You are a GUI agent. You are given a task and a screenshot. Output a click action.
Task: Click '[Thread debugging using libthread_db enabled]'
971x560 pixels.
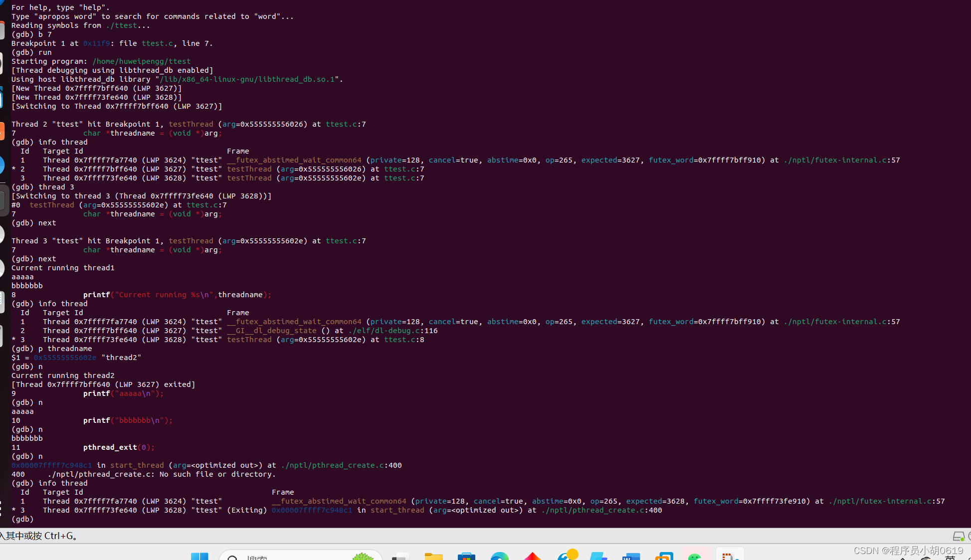[112, 70]
